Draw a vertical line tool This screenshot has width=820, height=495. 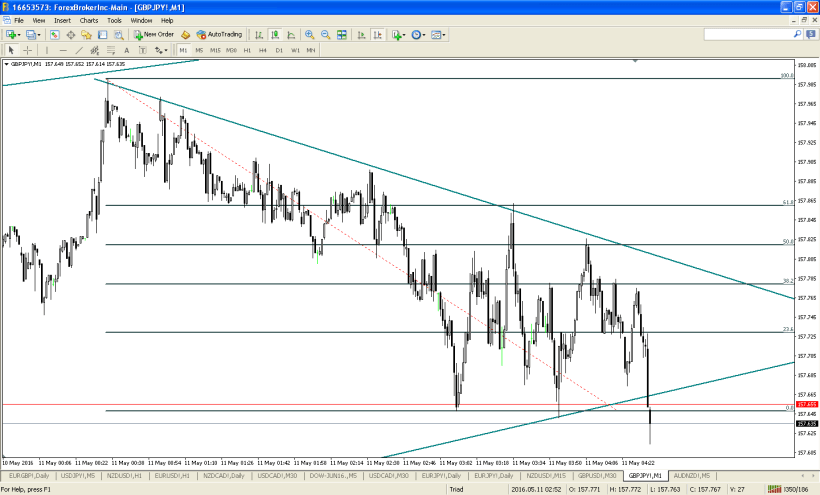coord(47,50)
